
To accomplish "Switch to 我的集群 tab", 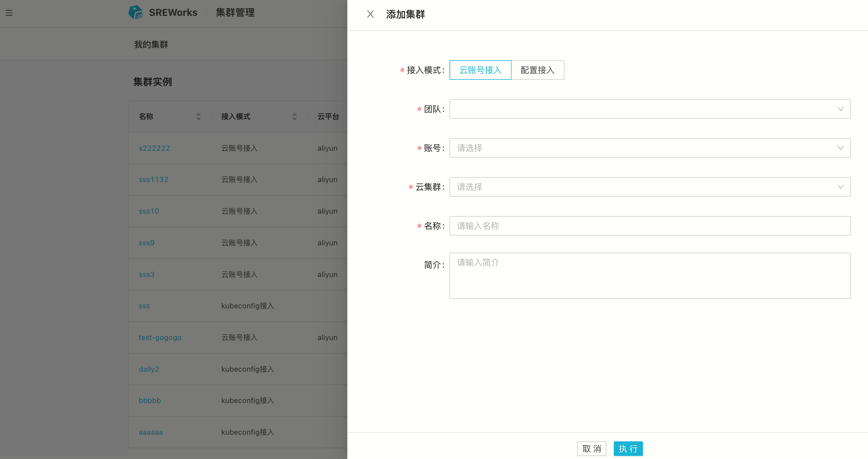I will click(151, 44).
